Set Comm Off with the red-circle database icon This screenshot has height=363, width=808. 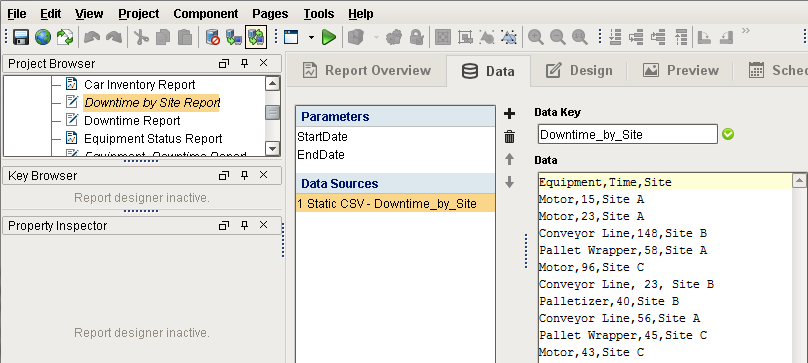click(212, 37)
